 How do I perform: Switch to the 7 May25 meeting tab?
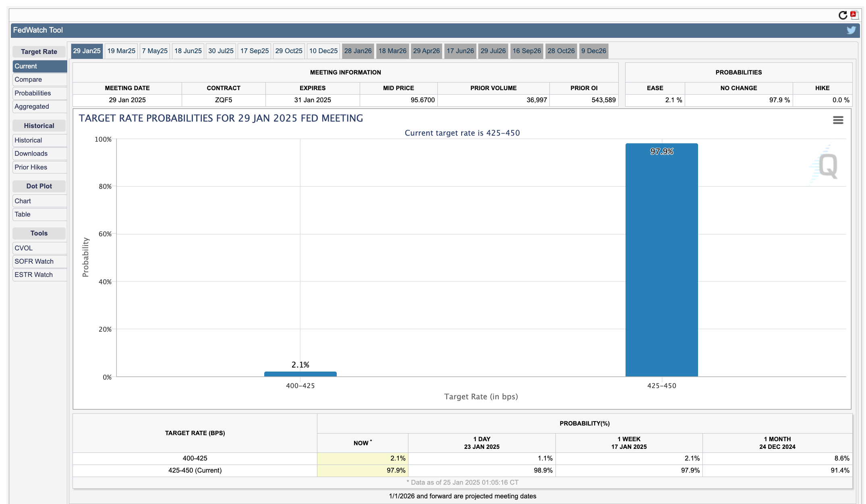tap(155, 51)
